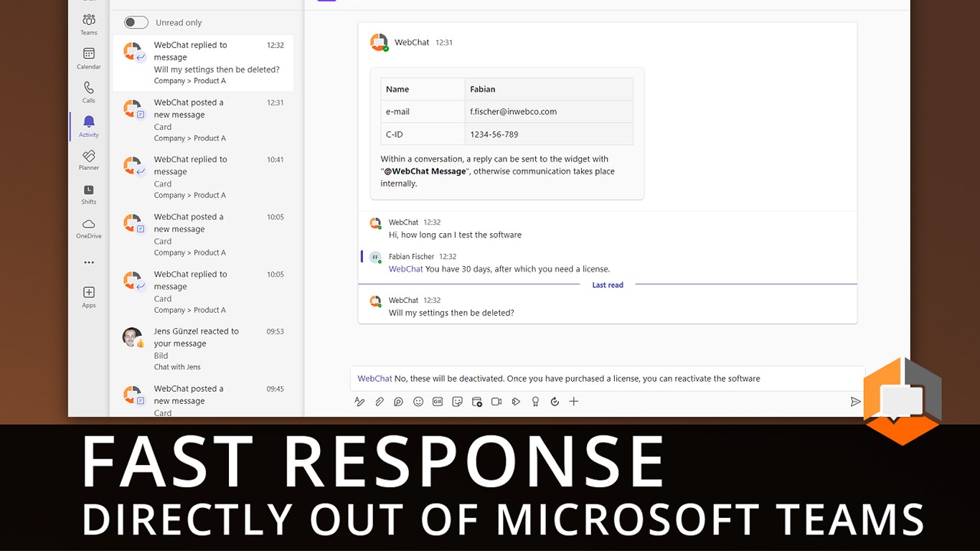Select the Name value Fabian in card
Viewport: 980px width, 551px height.
click(x=549, y=89)
